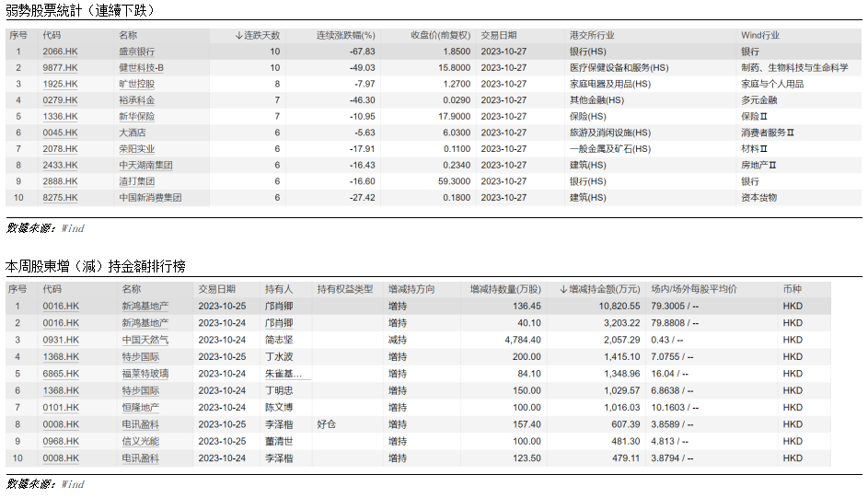Open stock code 0101.HK link
868x498 pixels.
click(61, 408)
